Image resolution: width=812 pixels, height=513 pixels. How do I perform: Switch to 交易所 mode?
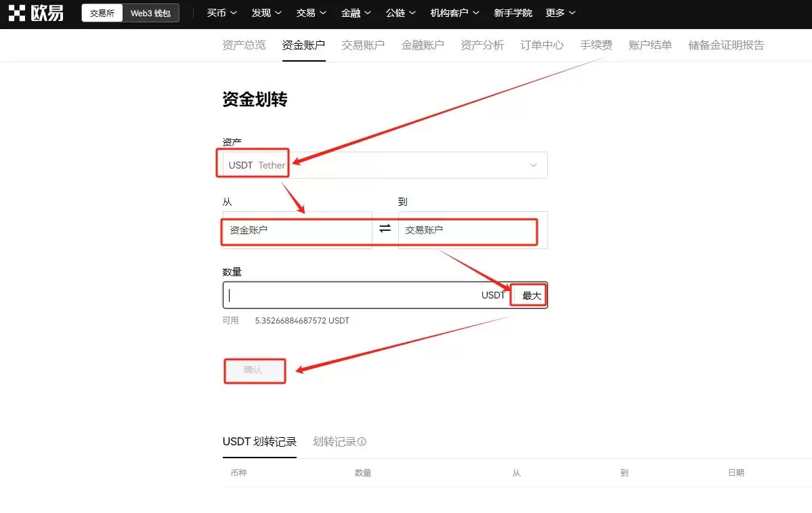(102, 12)
